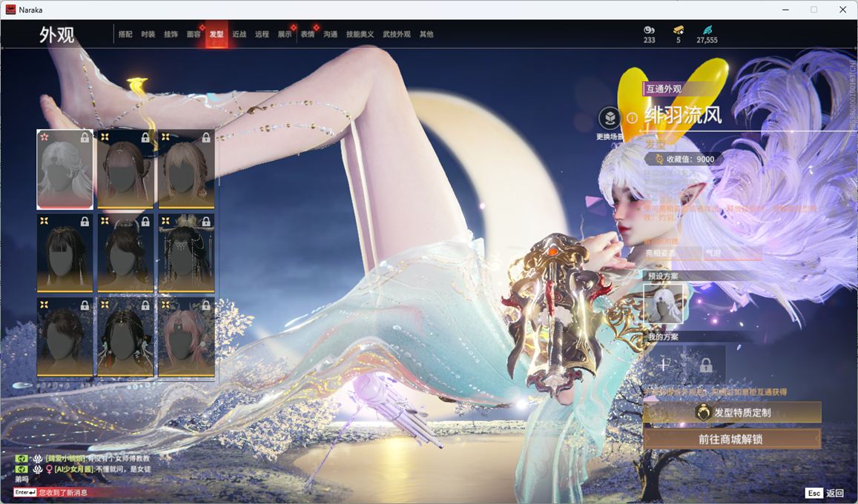Click the locked scheme slot under 我的方案
858x504 pixels.
click(706, 365)
